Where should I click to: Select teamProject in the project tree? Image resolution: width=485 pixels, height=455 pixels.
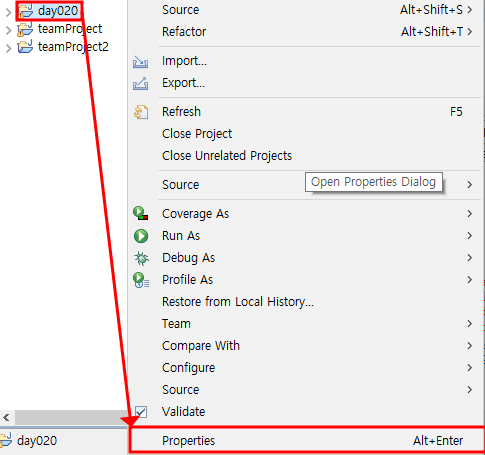point(70,29)
